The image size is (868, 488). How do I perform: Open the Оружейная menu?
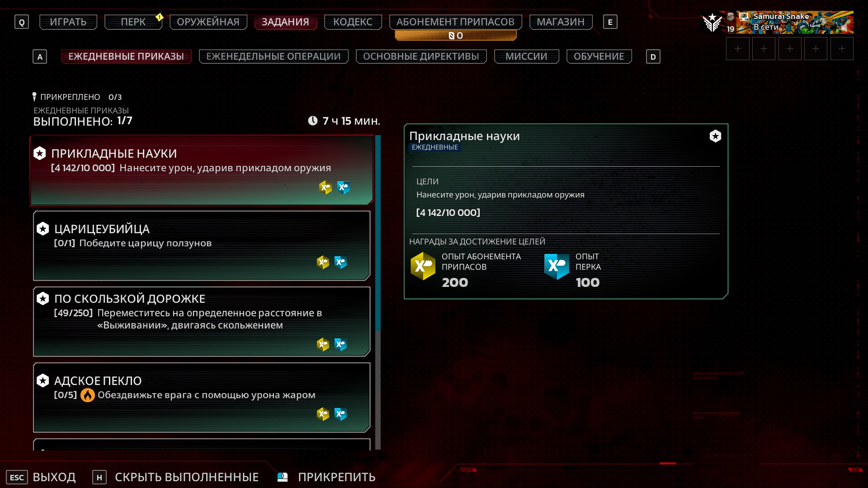208,22
